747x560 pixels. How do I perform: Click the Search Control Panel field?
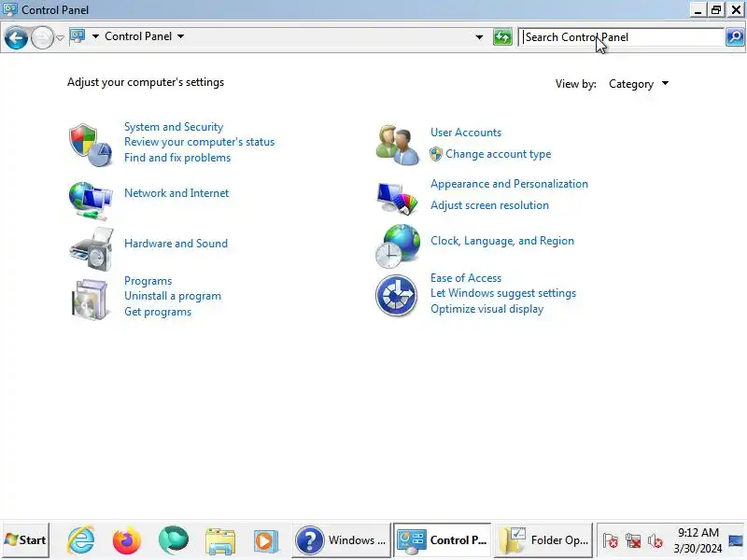(x=621, y=37)
